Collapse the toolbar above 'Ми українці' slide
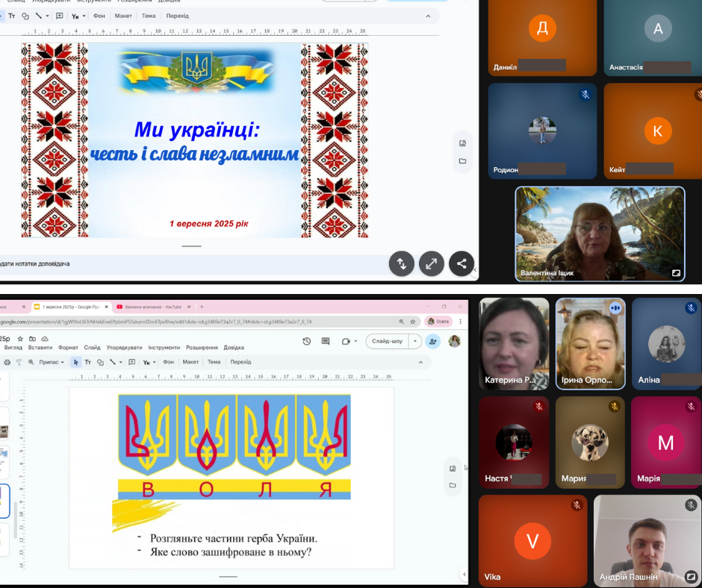702x588 pixels. pos(428,16)
